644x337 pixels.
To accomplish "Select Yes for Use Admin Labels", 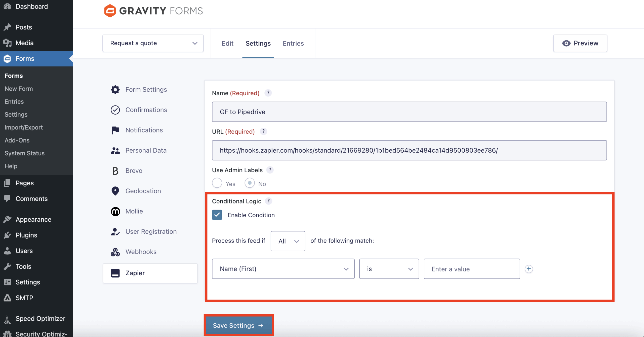I will pyautogui.click(x=217, y=183).
